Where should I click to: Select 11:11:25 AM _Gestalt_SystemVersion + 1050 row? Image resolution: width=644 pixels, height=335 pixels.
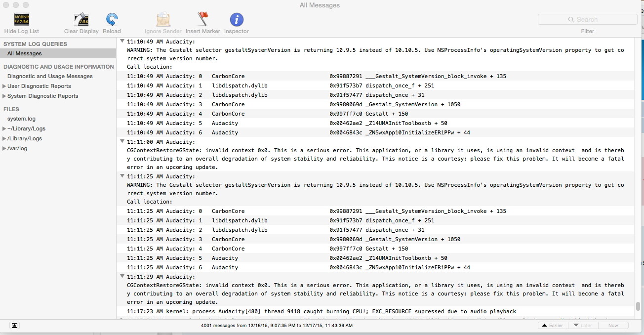coord(375,239)
